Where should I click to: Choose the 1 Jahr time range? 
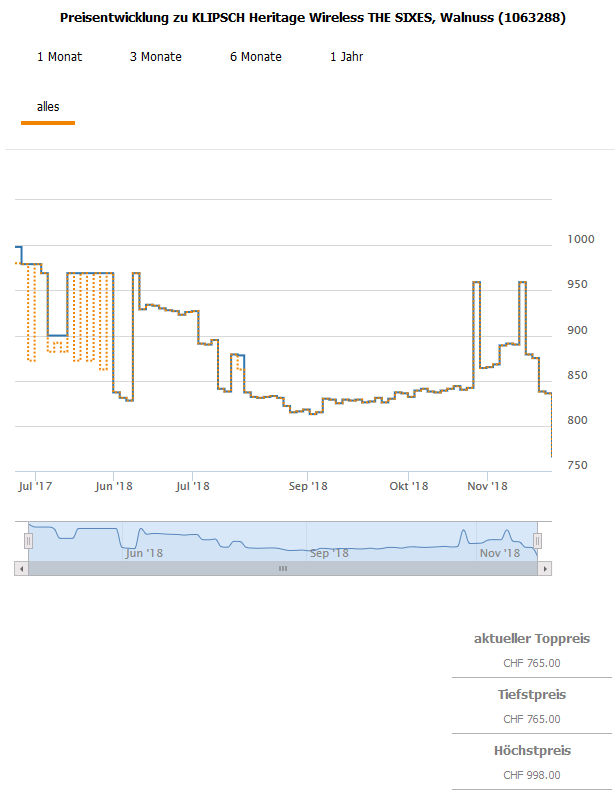[346, 57]
